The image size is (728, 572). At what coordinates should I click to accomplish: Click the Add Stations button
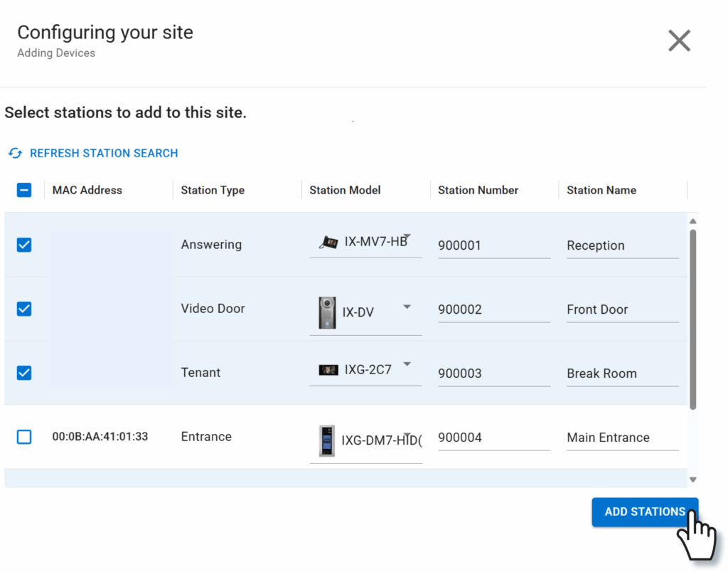click(644, 512)
